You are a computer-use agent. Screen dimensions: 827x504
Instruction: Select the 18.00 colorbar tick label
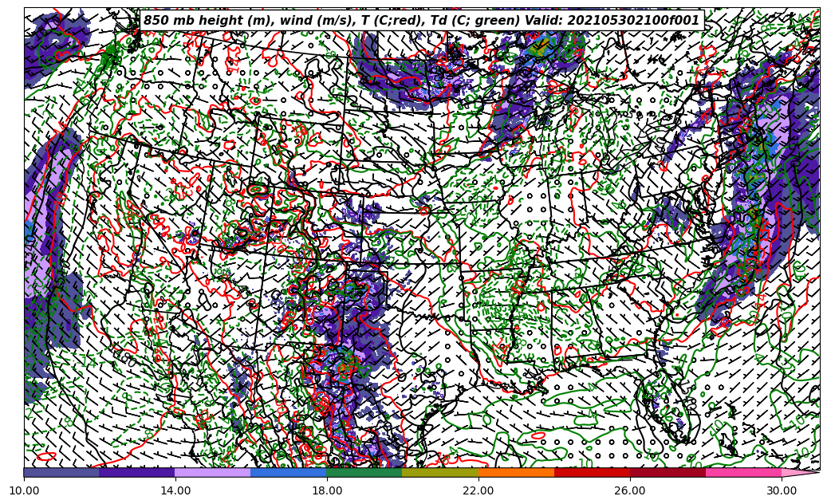(x=327, y=491)
